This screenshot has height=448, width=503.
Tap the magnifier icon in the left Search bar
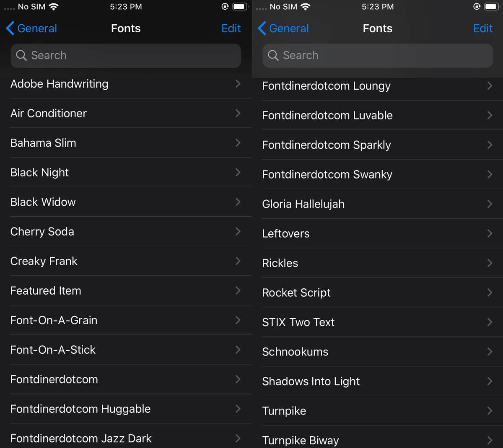click(x=21, y=55)
